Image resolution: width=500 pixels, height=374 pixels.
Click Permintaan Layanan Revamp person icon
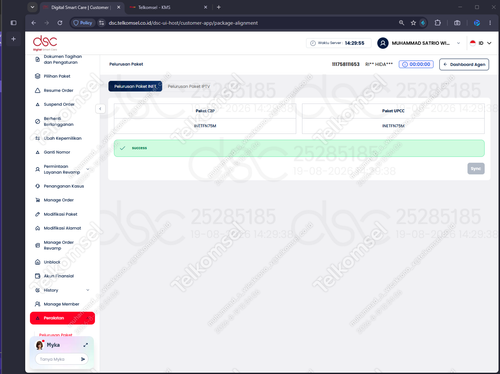click(x=37, y=169)
